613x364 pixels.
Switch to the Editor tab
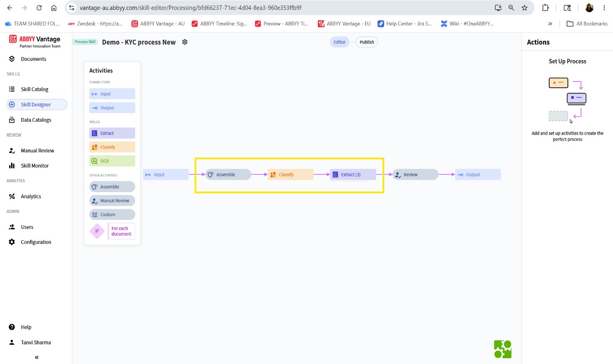coord(339,42)
